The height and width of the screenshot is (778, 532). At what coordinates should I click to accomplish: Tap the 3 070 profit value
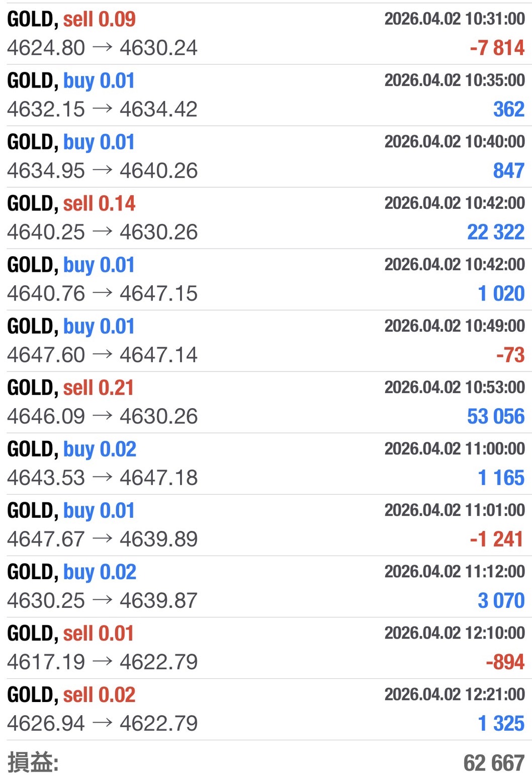(501, 601)
